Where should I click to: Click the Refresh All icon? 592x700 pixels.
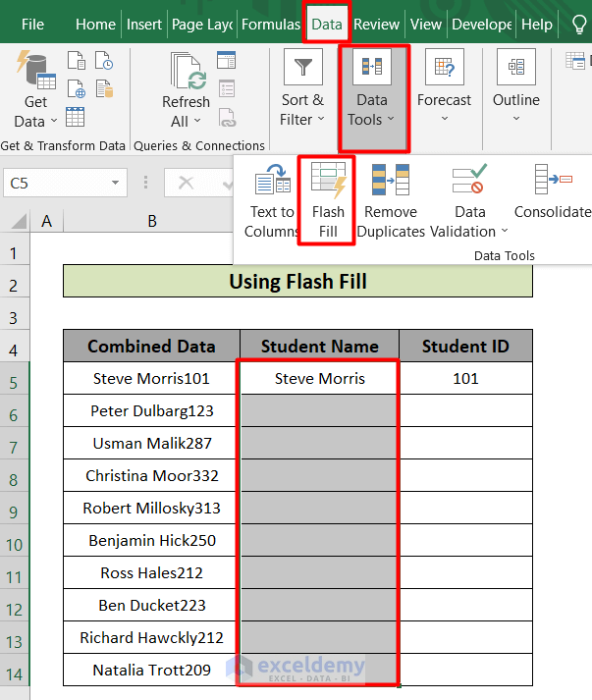pyautogui.click(x=188, y=71)
